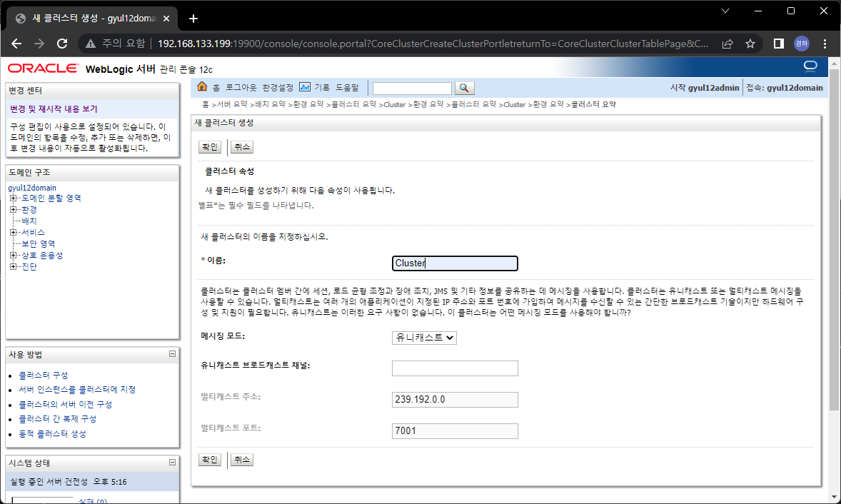Screen dimensions: 841x504
Task: Open 서버 인스턴스를 클러스터에 지정 link
Action: pyautogui.click(x=77, y=389)
